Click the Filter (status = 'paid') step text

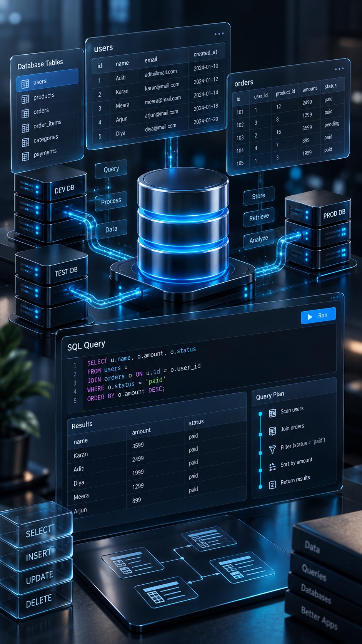pyautogui.click(x=303, y=443)
